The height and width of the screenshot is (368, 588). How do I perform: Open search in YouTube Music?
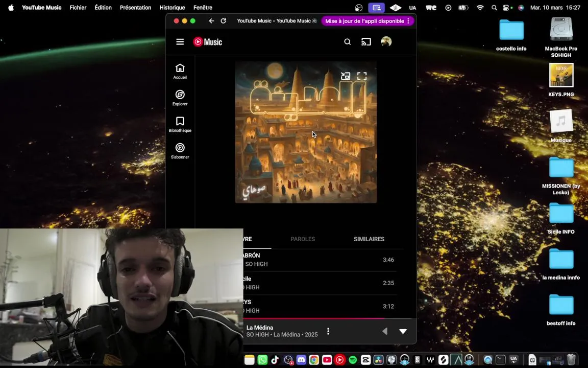click(x=347, y=42)
